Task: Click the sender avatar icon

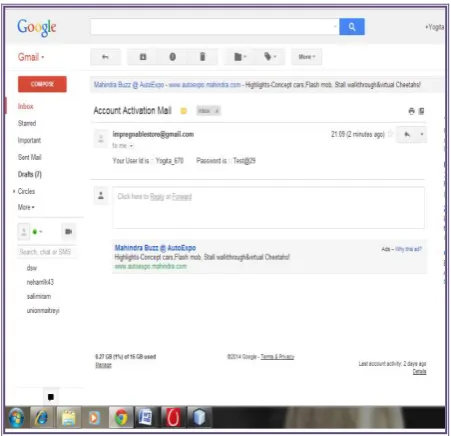Action: tap(101, 138)
